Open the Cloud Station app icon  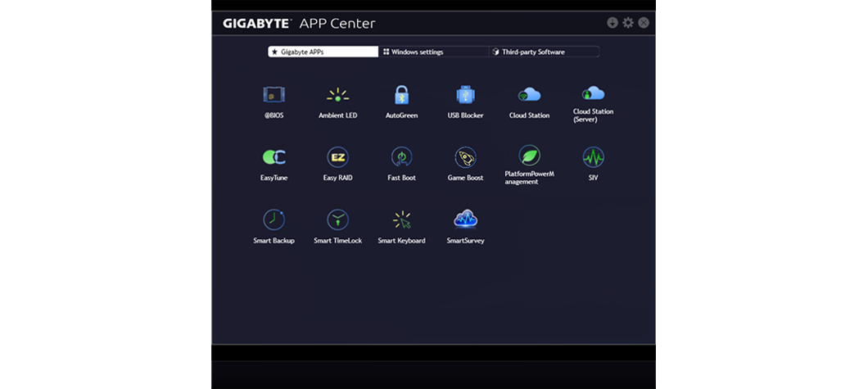(529, 95)
